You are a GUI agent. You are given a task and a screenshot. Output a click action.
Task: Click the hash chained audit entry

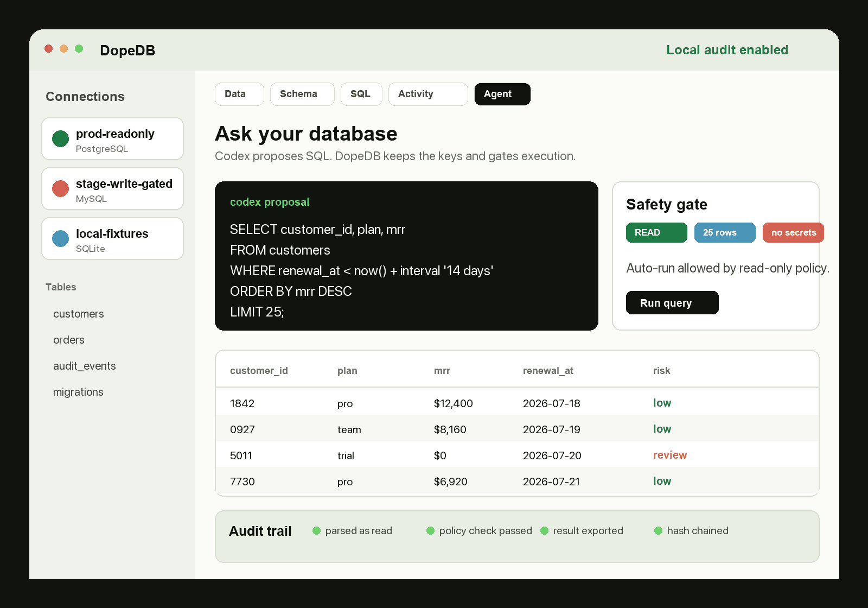698,530
